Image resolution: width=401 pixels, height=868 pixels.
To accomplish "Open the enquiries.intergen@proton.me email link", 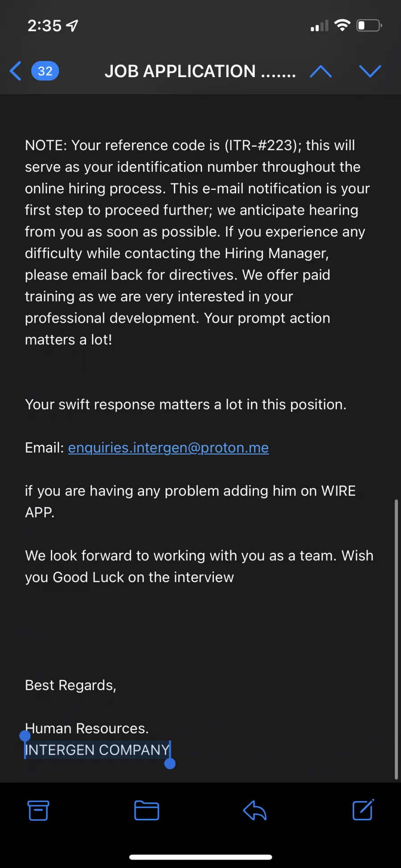I will tap(168, 448).
